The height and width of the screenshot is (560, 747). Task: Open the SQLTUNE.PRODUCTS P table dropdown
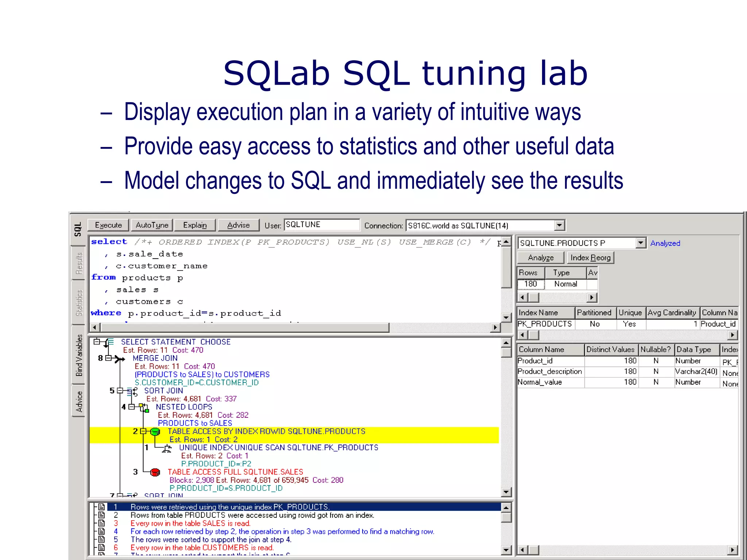640,243
